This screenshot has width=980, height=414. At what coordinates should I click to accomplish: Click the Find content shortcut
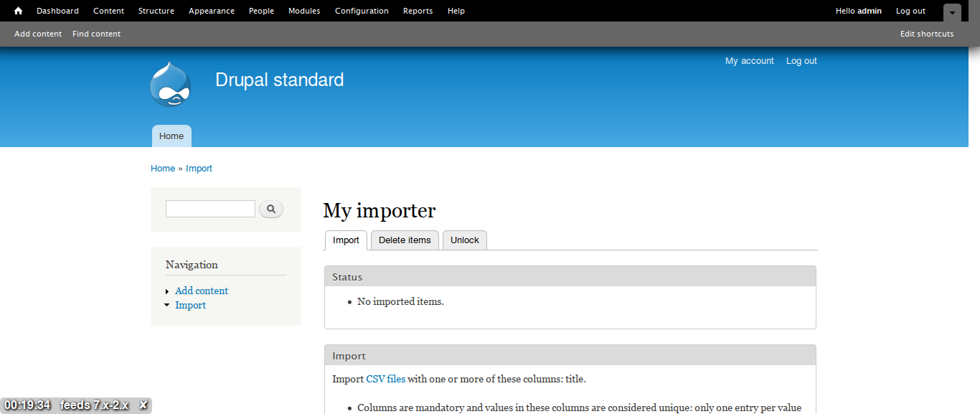click(96, 34)
